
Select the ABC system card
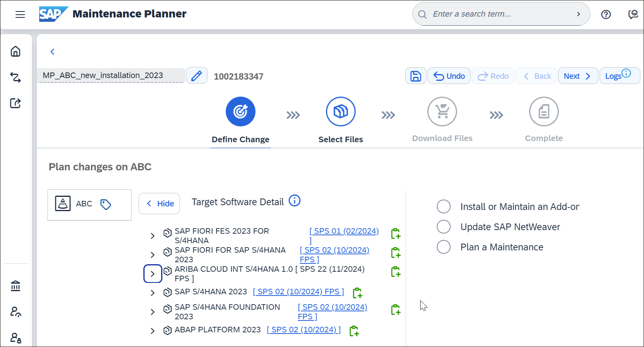(90, 205)
